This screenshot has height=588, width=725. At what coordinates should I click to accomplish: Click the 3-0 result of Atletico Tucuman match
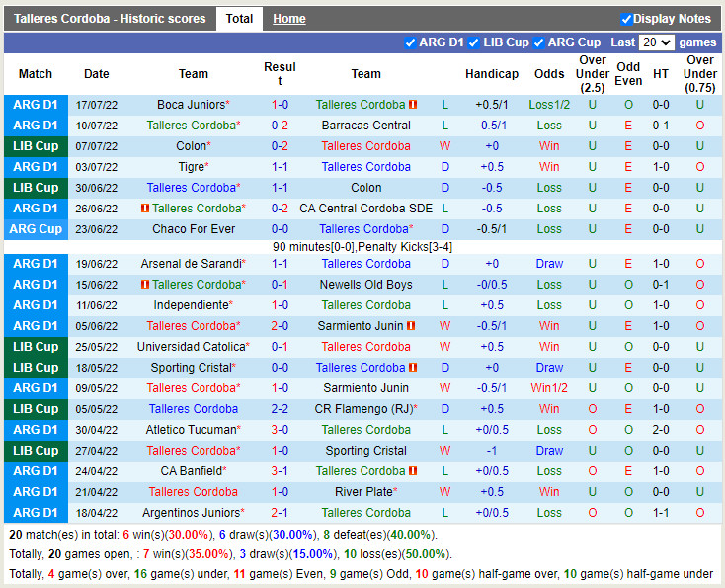(280, 430)
